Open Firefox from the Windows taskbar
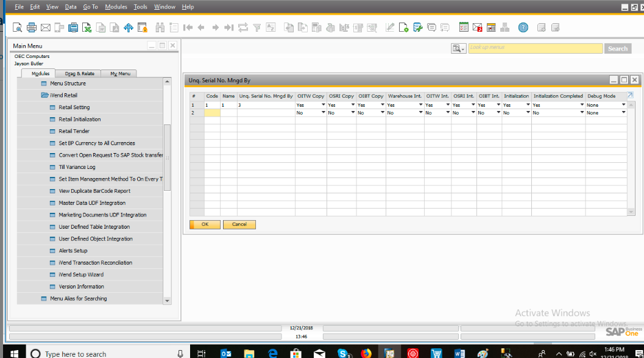The image size is (644, 358). [x=366, y=353]
